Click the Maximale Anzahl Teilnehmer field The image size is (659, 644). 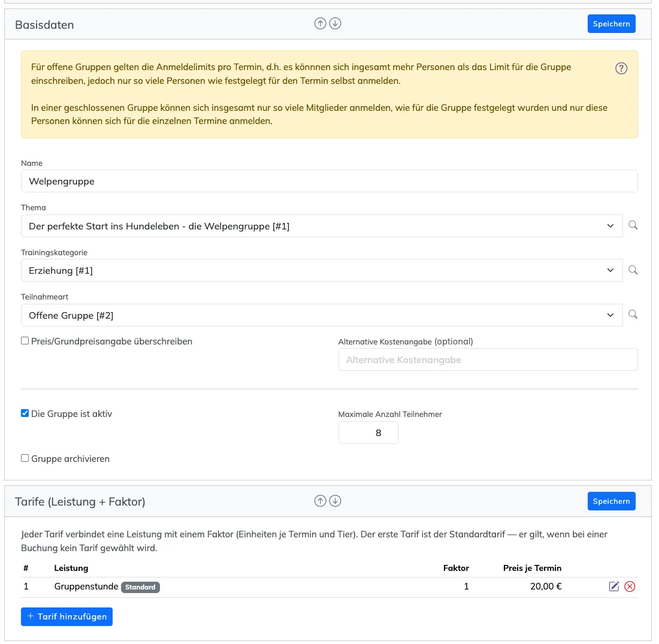tap(368, 433)
